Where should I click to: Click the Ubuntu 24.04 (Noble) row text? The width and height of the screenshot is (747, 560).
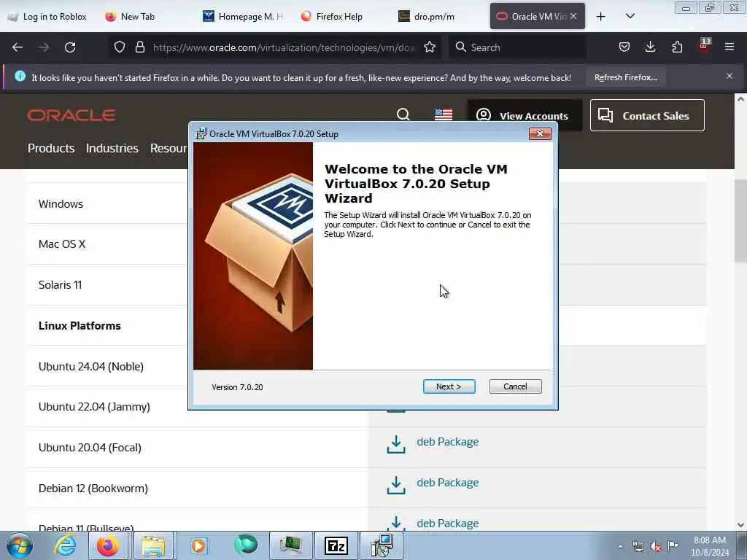point(91,366)
